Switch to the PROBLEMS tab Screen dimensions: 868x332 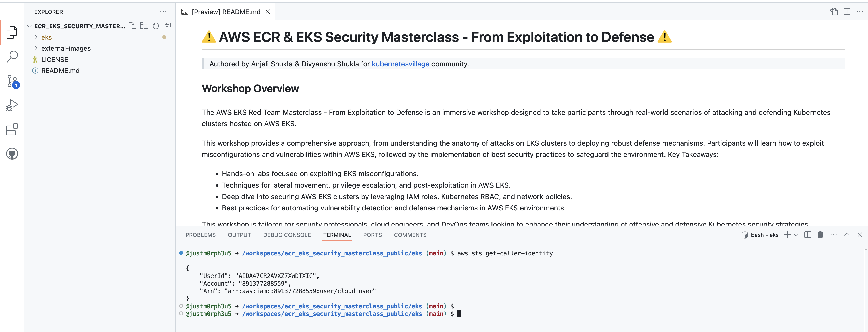tap(200, 235)
